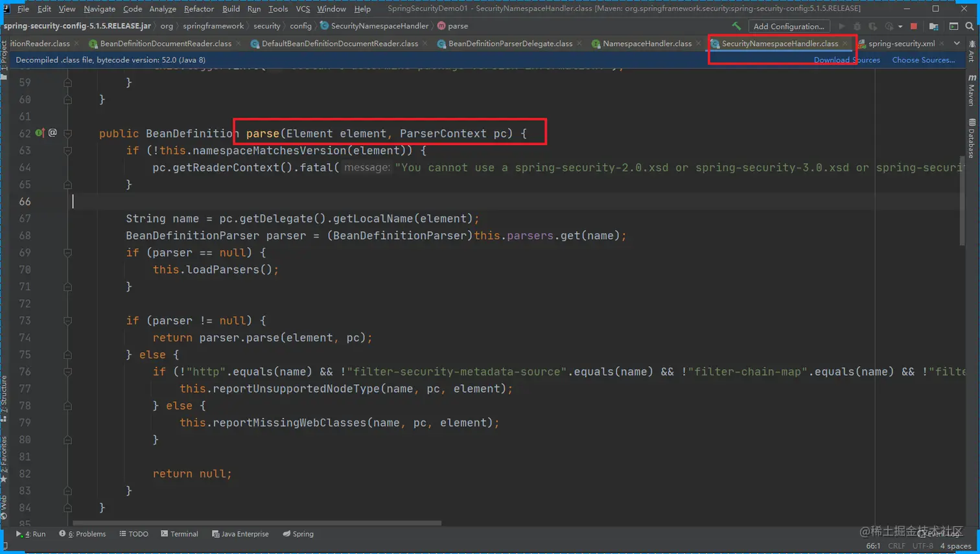Click the Download Sources link
Screen dimensions: 980x554
(x=846, y=60)
